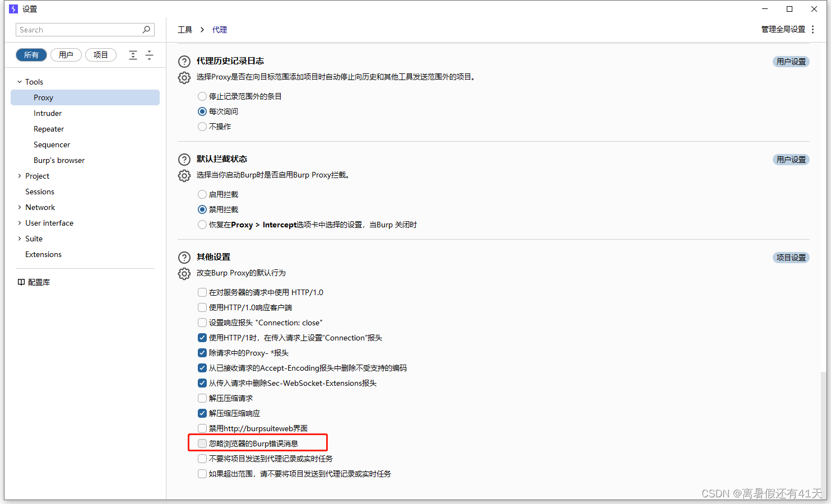Maximize the 设置 window

coord(790,9)
